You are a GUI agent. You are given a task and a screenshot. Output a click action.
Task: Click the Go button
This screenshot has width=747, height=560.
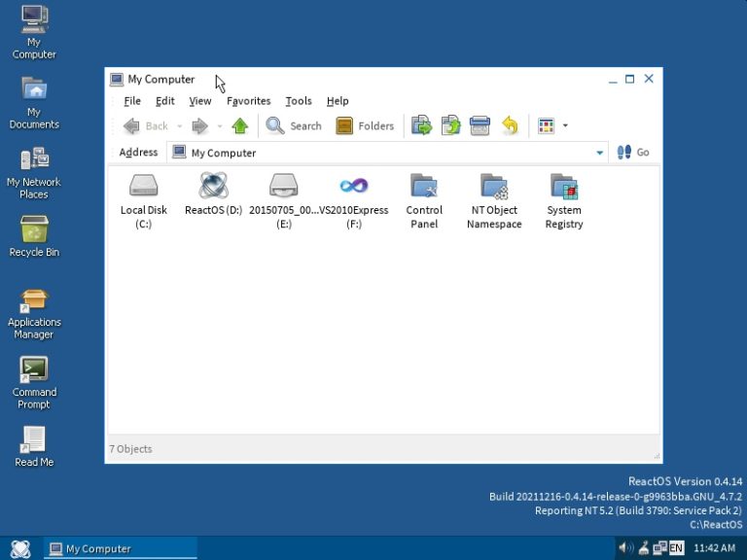coord(633,153)
